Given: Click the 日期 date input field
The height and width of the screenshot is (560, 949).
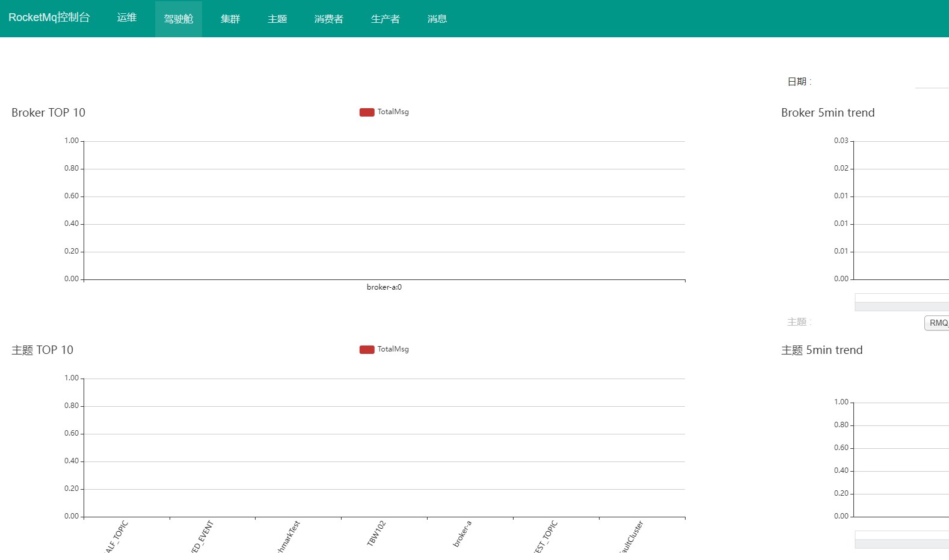Looking at the screenshot, I should (x=932, y=82).
